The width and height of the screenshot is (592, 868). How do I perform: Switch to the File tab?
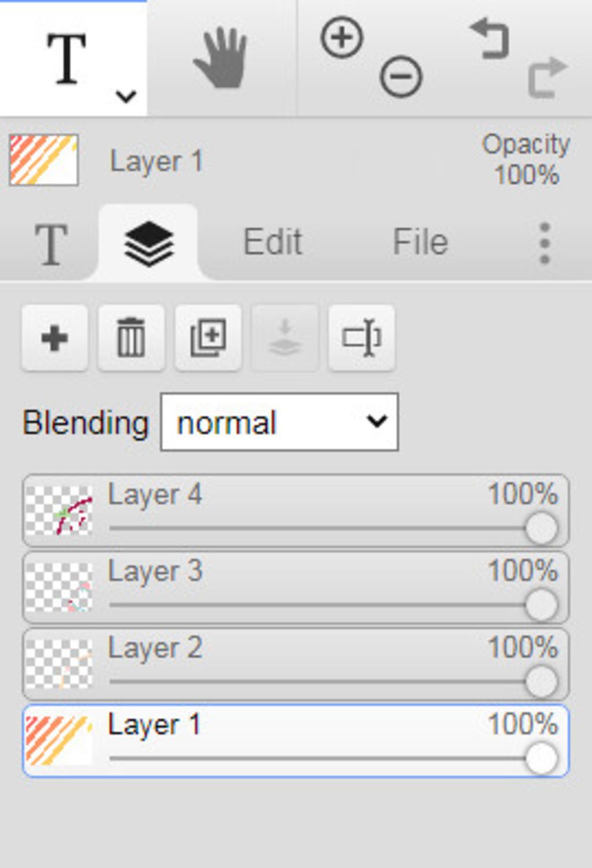tap(420, 242)
